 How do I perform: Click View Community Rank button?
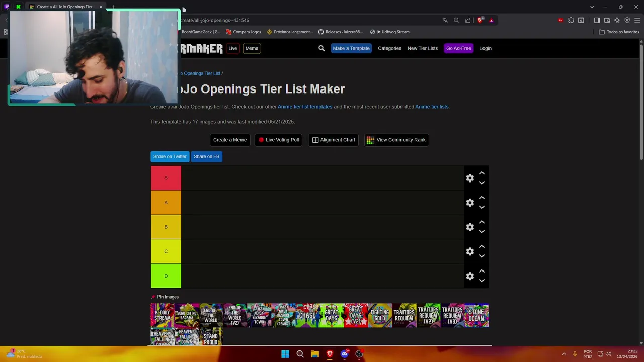click(396, 140)
